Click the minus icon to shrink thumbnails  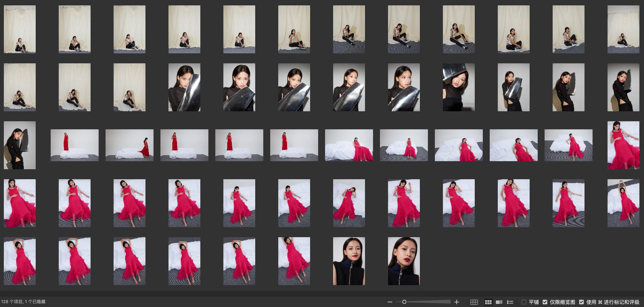click(390, 302)
